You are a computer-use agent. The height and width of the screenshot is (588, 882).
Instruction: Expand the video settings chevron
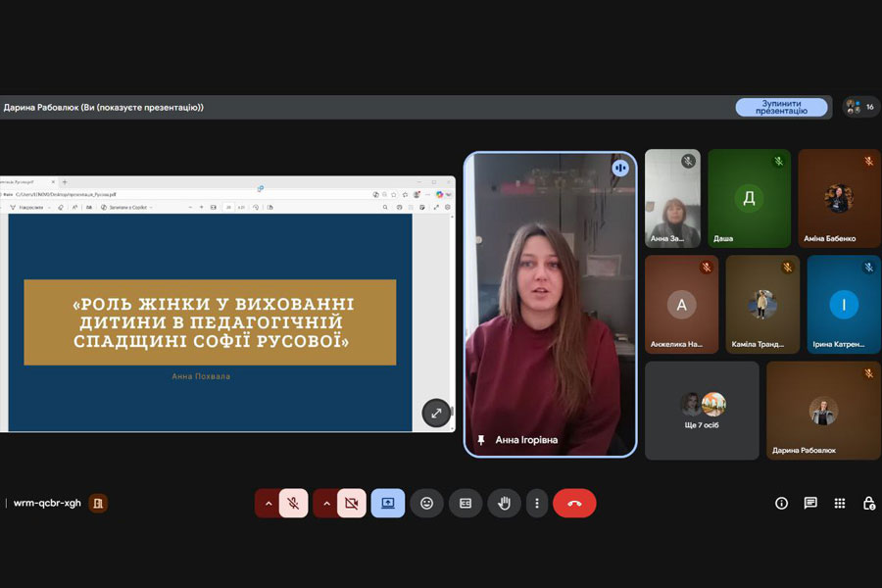(326, 503)
